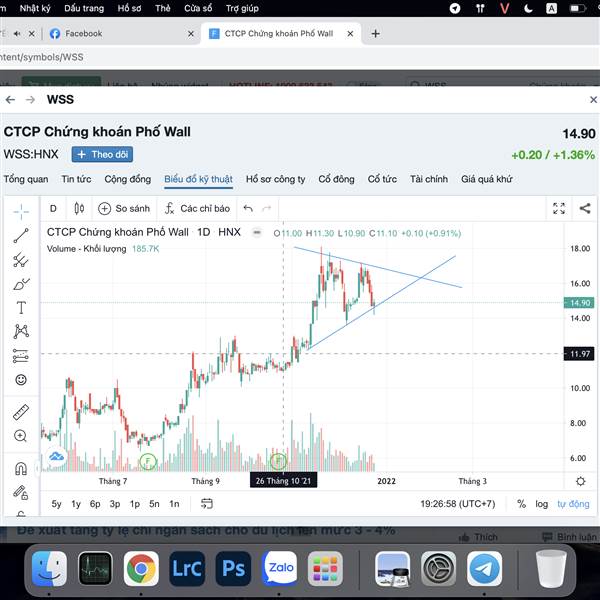Viewport: 600px width, 600px height.
Task: Open the emoji icons tool
Action: pos(21,380)
